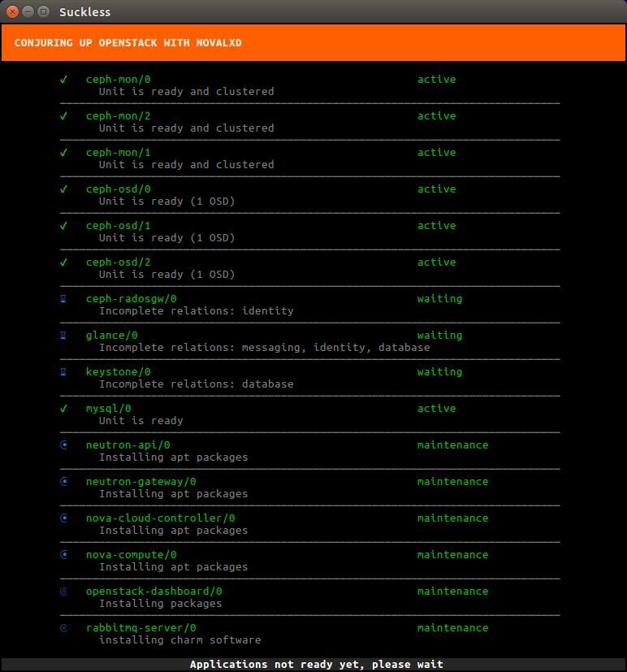Click the active status of ceph-osd/1
Screen dimensions: 627x672
click(436, 226)
